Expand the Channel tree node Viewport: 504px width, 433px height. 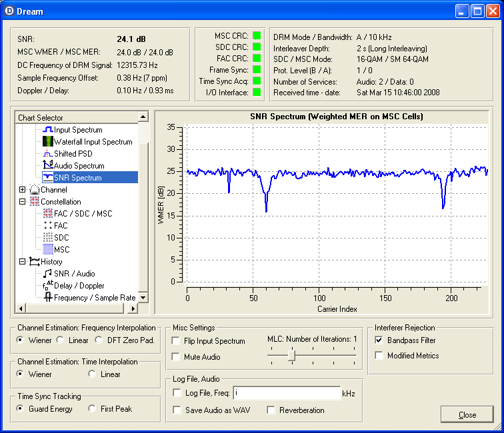(x=23, y=190)
